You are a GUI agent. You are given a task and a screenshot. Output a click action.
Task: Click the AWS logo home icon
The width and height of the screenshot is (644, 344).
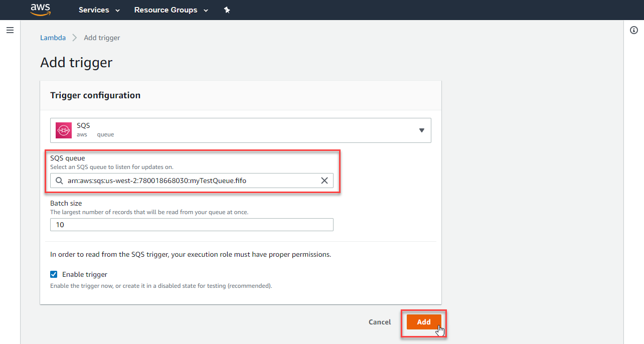click(41, 10)
